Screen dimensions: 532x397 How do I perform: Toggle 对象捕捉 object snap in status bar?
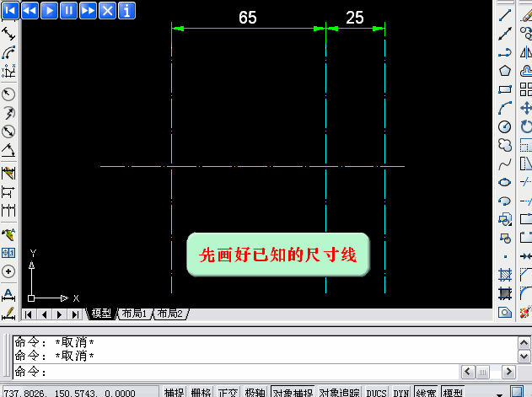(x=293, y=393)
